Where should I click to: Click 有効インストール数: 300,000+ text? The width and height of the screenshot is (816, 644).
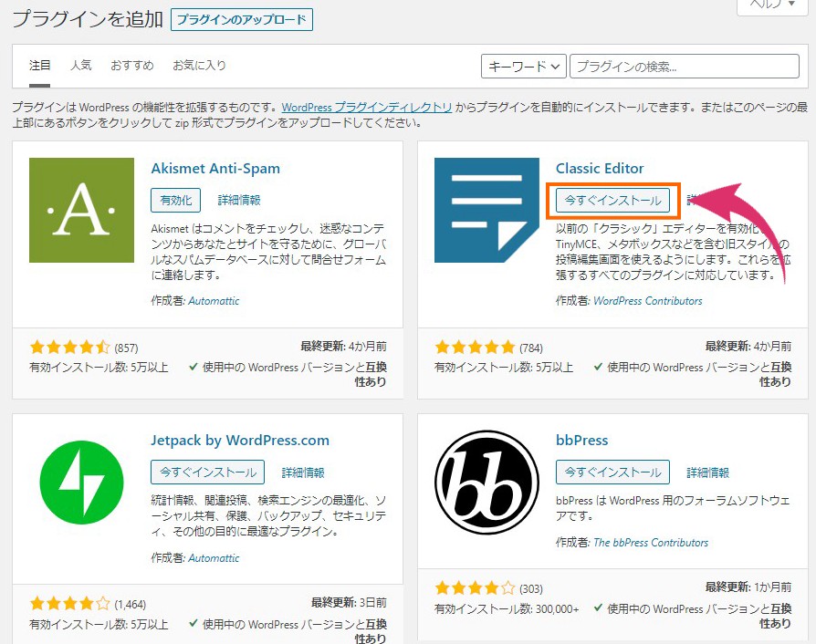tap(507, 609)
